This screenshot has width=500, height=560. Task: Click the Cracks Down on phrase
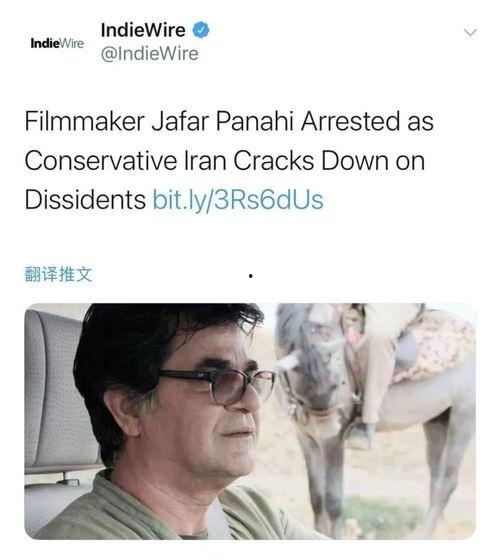(329, 161)
